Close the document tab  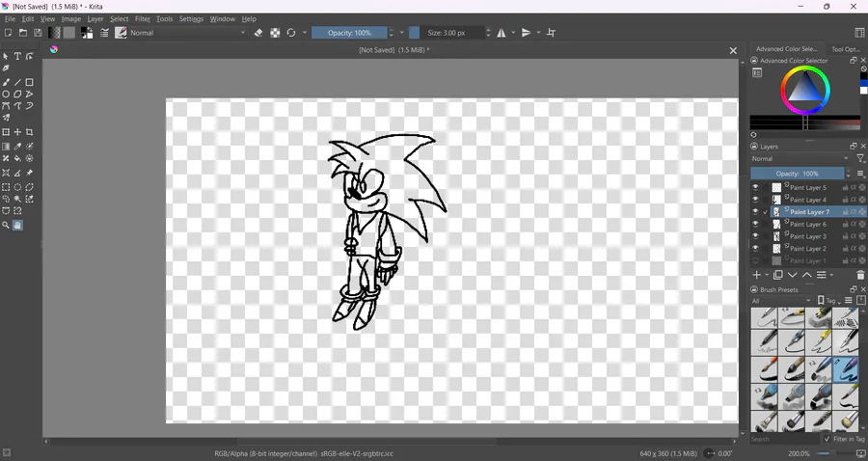[733, 50]
